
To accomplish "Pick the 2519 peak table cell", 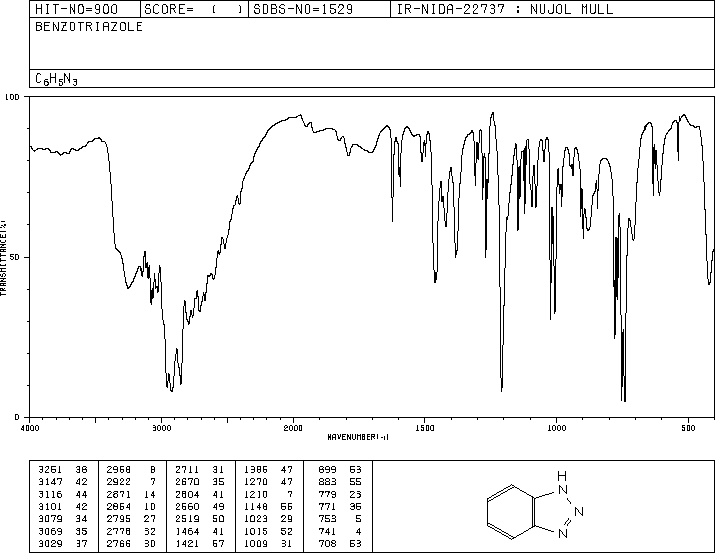I will (187, 519).
